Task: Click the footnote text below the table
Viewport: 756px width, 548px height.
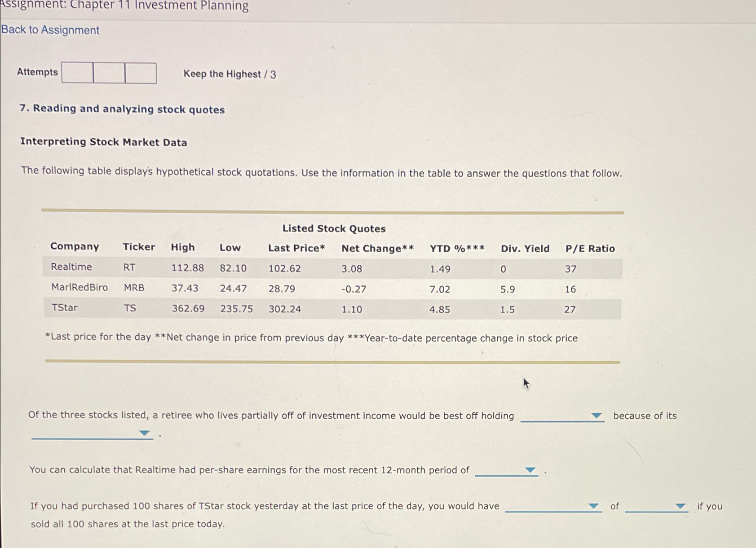Action: (x=312, y=338)
